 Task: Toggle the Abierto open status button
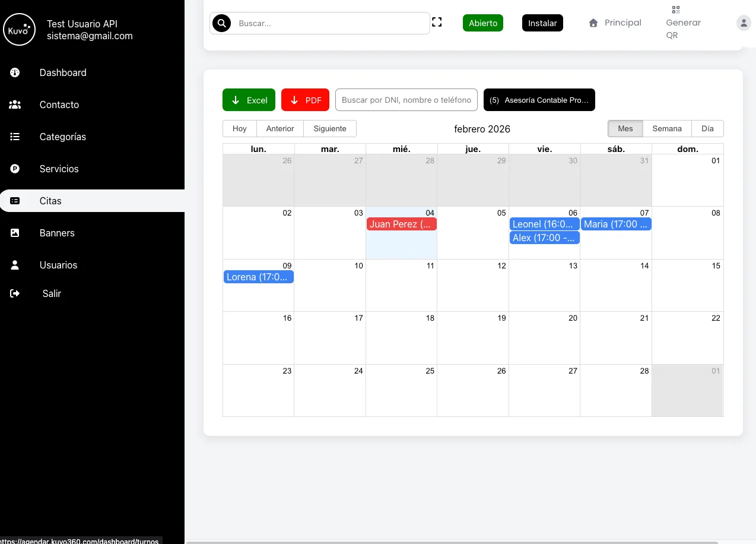point(483,23)
